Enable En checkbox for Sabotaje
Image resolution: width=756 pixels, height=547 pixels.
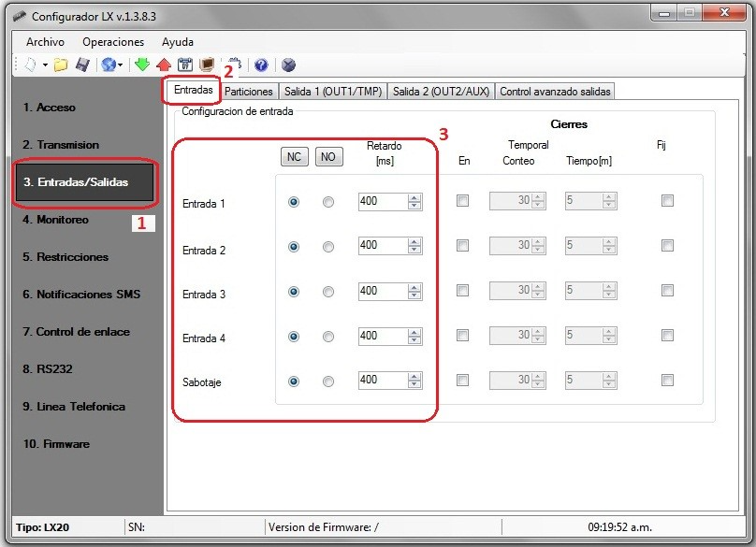462,381
